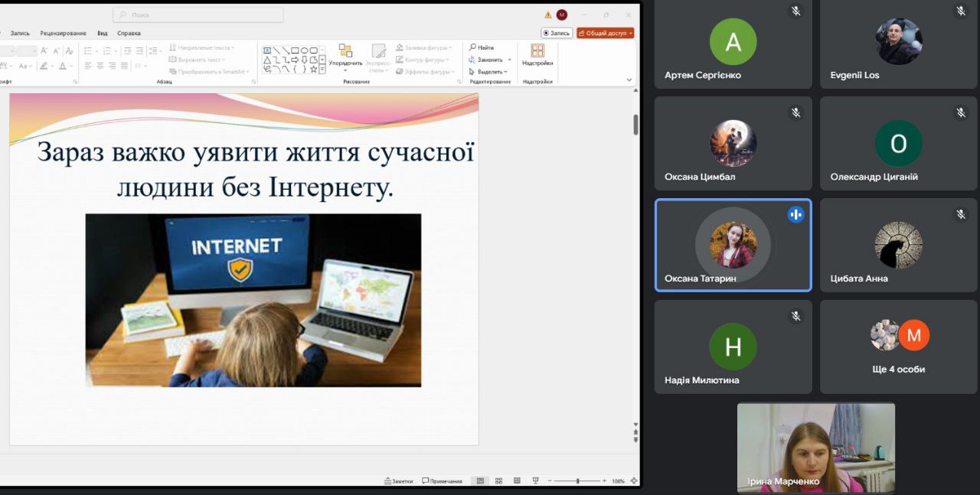The width and height of the screenshot is (980, 495).
Task: Select Оксана Татарин speaking participant tile
Action: coord(733,245)
